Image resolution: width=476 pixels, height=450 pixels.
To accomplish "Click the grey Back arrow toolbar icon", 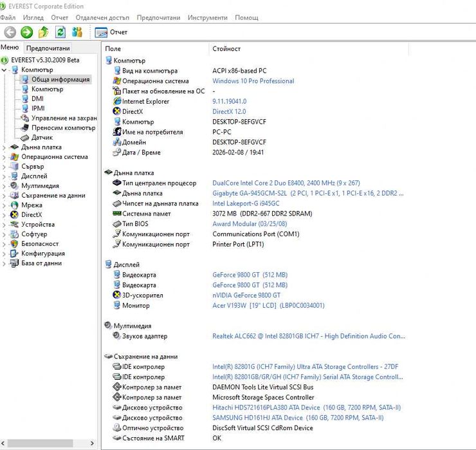I will click(x=10, y=32).
